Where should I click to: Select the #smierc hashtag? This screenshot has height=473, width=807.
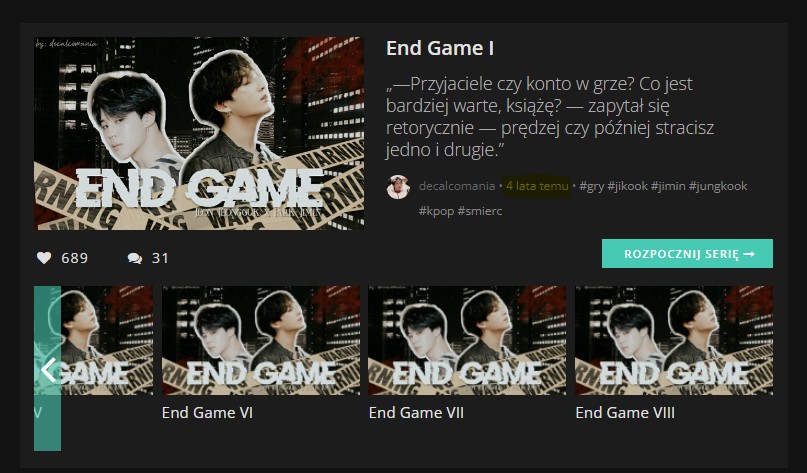pyautogui.click(x=480, y=211)
